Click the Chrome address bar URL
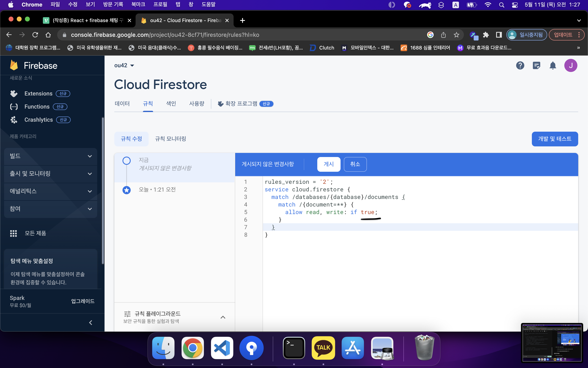Screen dimensions: 588x368 pyautogui.click(x=165, y=35)
